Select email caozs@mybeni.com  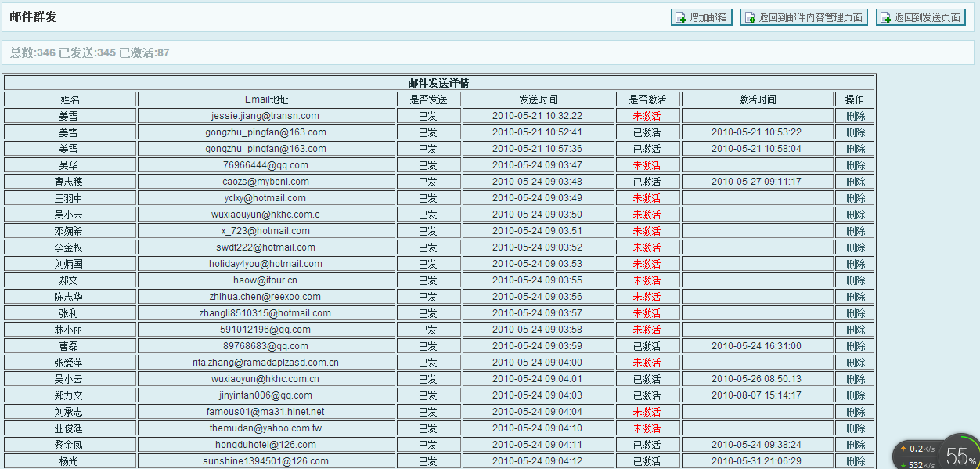point(265,182)
